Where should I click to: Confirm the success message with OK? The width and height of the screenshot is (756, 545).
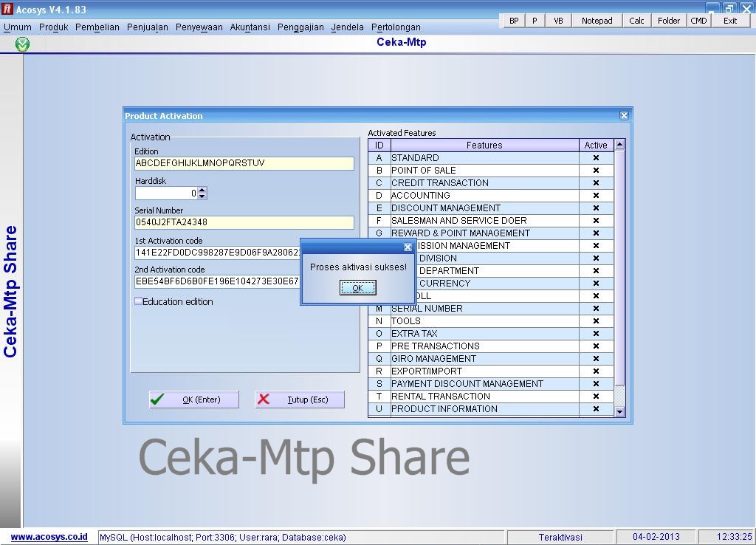358,288
